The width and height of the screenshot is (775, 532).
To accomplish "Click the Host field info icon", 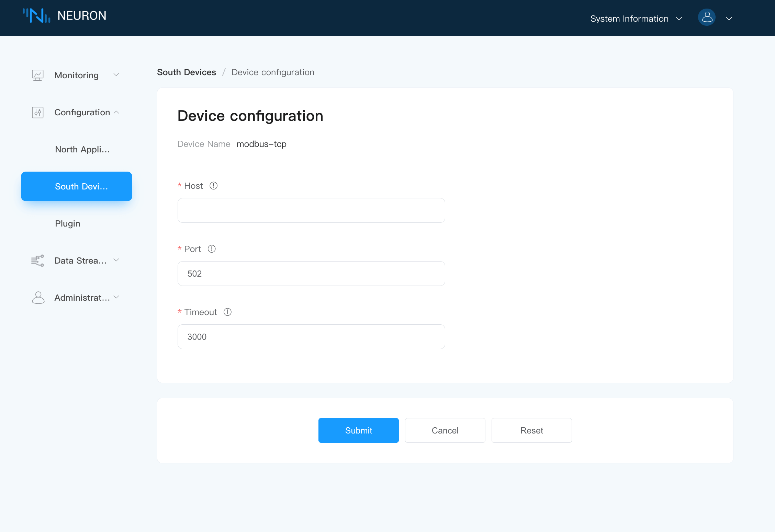I will tap(214, 186).
